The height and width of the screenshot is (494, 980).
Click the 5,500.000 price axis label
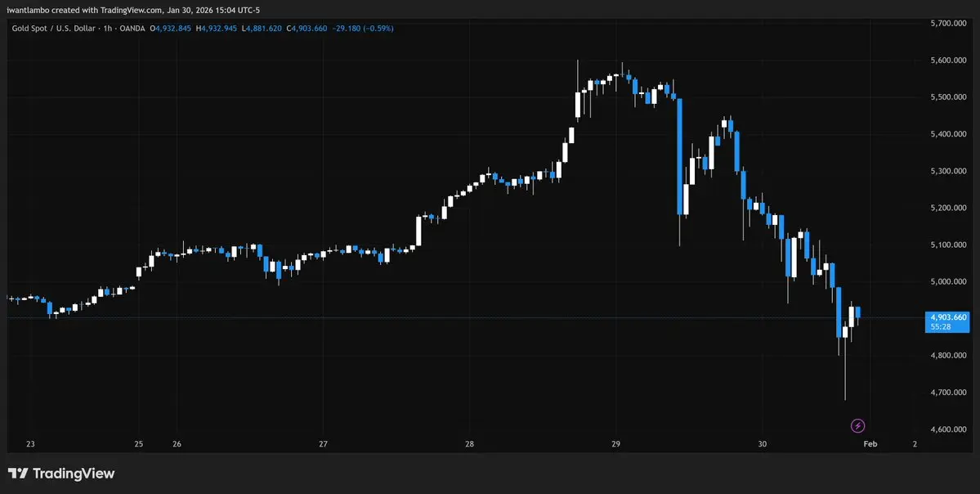click(949, 97)
